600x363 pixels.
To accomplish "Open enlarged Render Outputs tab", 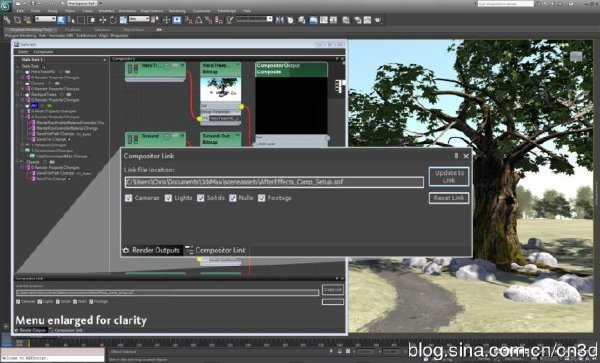I will [x=152, y=250].
